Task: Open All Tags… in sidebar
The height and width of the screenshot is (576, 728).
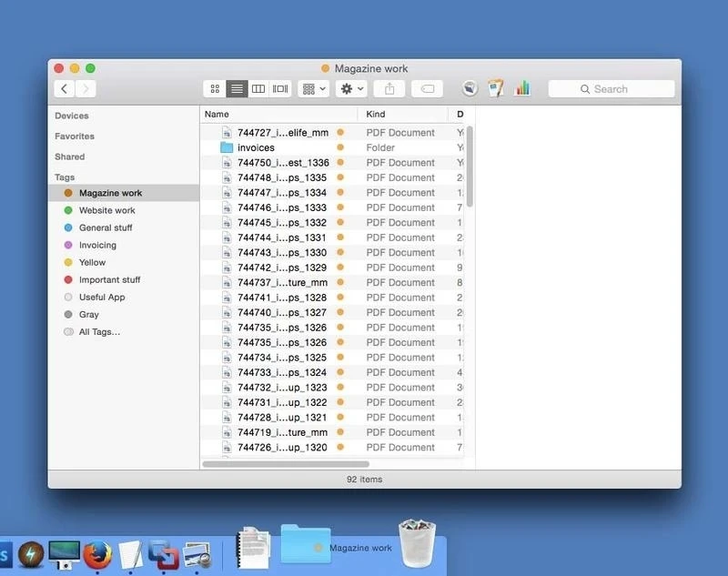Action: click(99, 332)
